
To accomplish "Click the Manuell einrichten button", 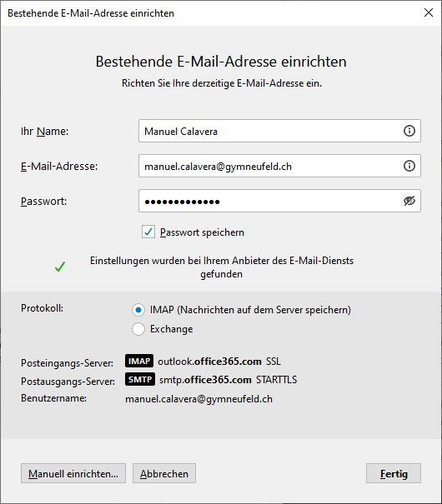I will click(73, 473).
